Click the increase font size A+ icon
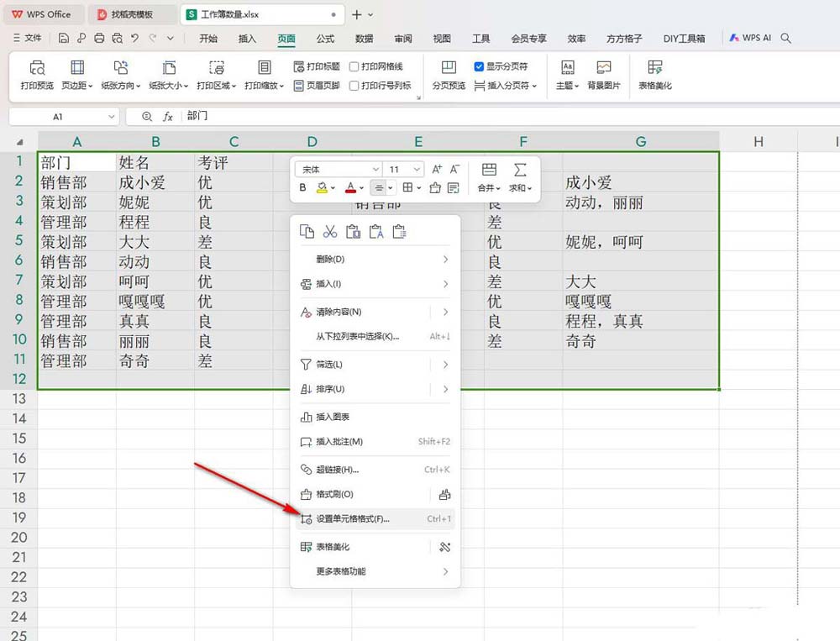Viewport: 840px width, 641px height. (437, 170)
